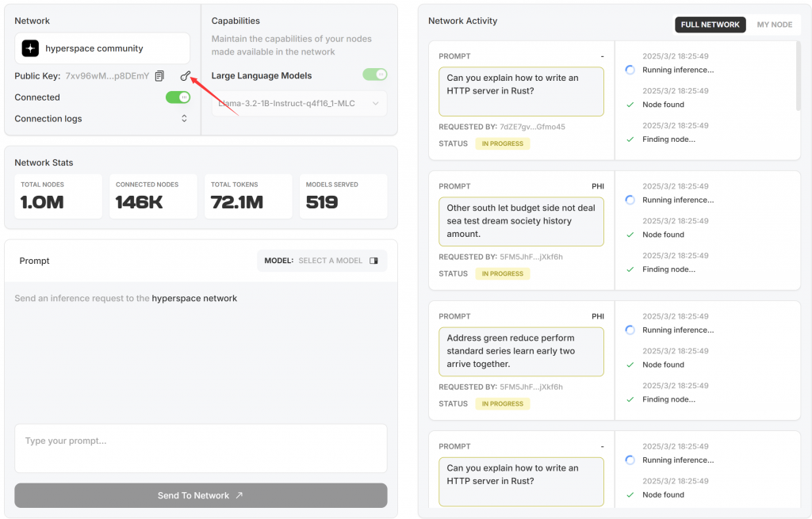Select the Full Network tab

click(710, 25)
